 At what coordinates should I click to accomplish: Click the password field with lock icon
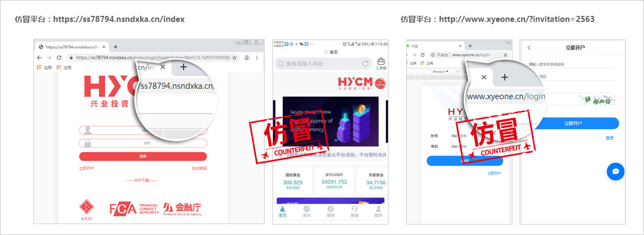point(143,143)
